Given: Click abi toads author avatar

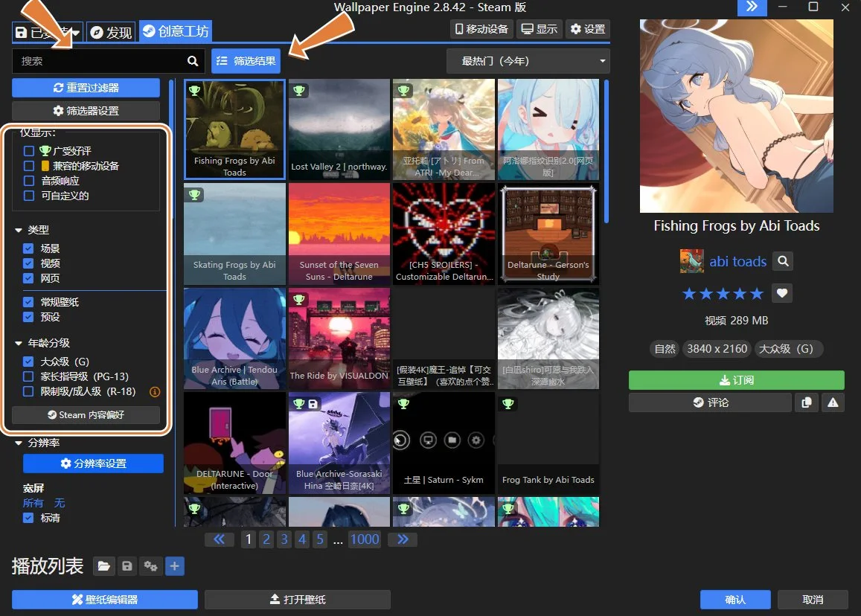Looking at the screenshot, I should pyautogui.click(x=691, y=261).
